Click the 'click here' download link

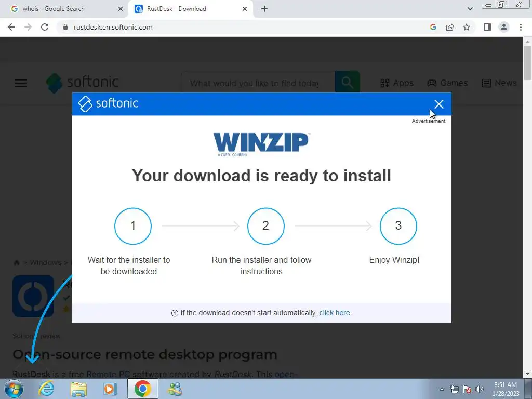click(x=335, y=313)
